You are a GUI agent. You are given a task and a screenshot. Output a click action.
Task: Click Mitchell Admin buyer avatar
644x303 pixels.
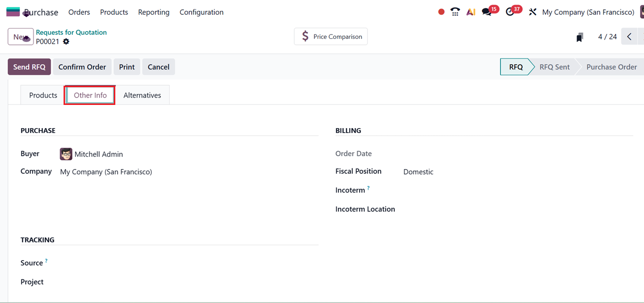coord(66,154)
